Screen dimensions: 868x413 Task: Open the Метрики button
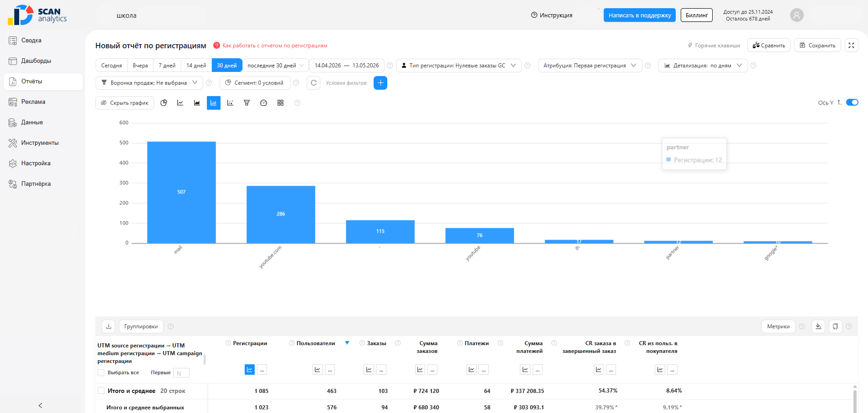tap(778, 326)
